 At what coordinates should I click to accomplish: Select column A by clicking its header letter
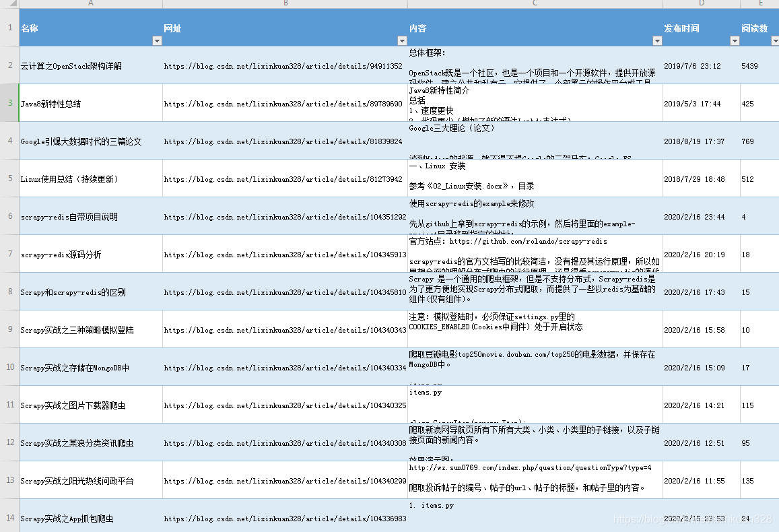click(90, 3)
